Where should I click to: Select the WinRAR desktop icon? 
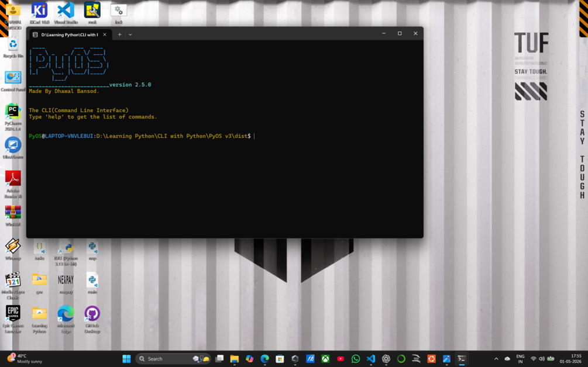coord(13,216)
